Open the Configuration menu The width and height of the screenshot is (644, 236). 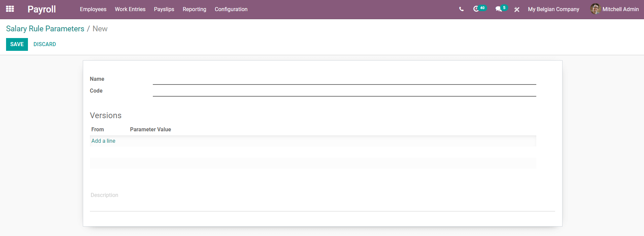click(x=231, y=9)
